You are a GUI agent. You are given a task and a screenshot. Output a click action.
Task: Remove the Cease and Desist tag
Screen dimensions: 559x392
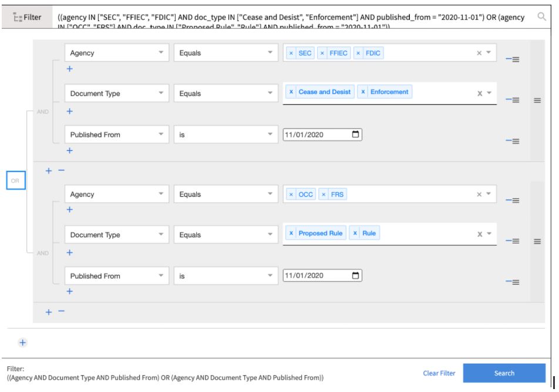pos(291,92)
